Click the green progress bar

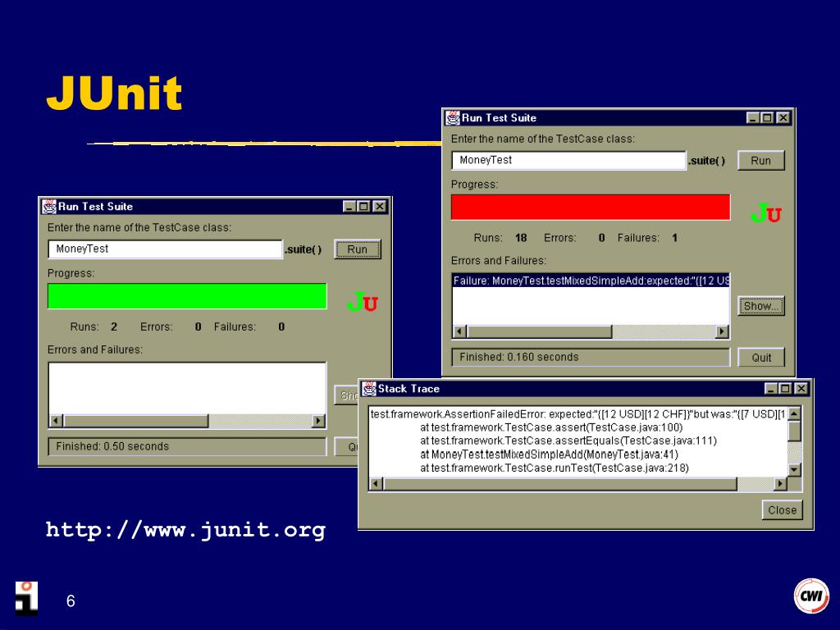(187, 296)
